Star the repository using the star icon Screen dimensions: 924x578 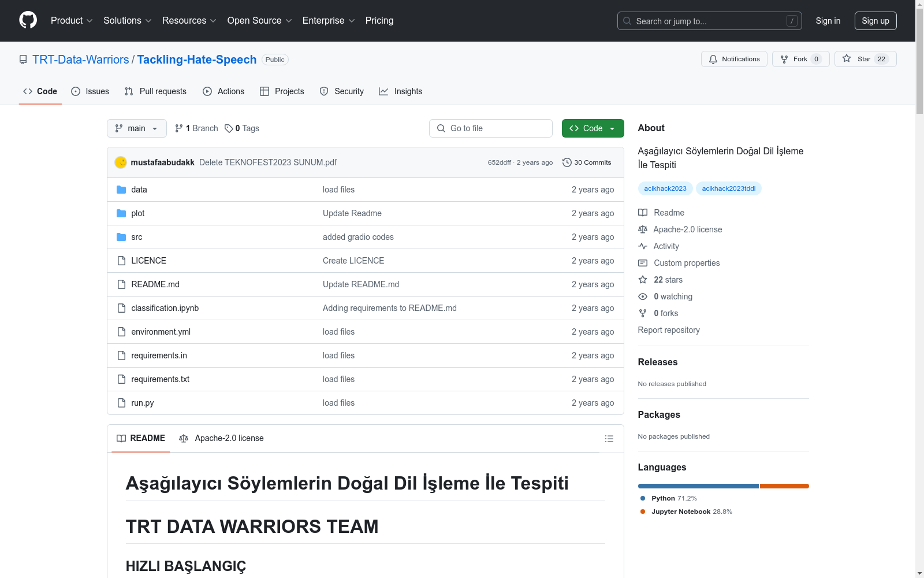[x=847, y=58]
